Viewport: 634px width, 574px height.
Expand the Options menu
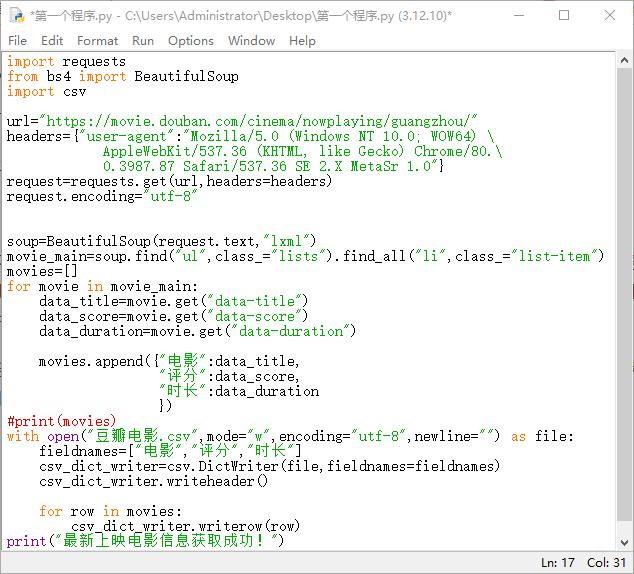[x=190, y=40]
